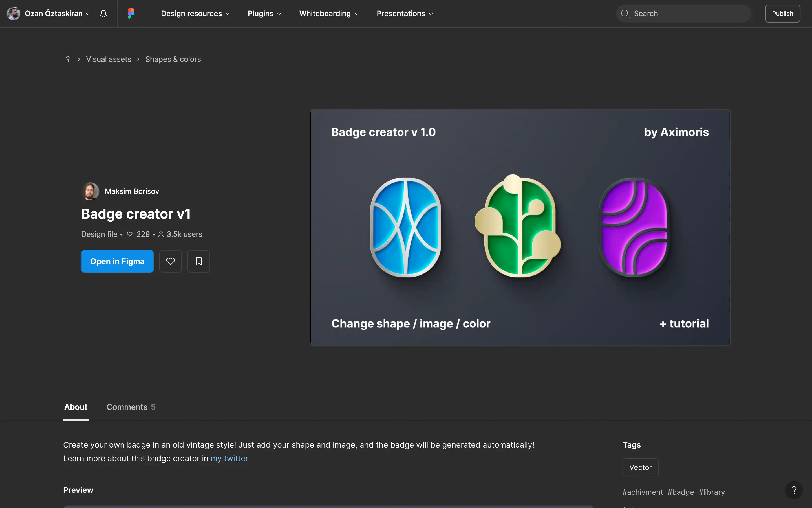Switch to the Comments tab
The width and height of the screenshot is (812, 508).
pyautogui.click(x=131, y=407)
